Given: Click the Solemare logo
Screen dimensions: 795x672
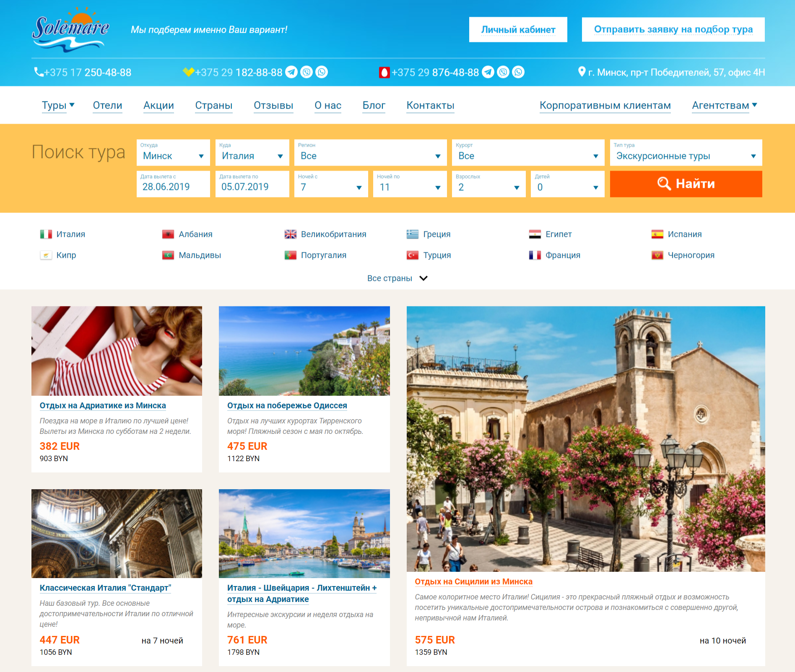Looking at the screenshot, I should click(70, 29).
